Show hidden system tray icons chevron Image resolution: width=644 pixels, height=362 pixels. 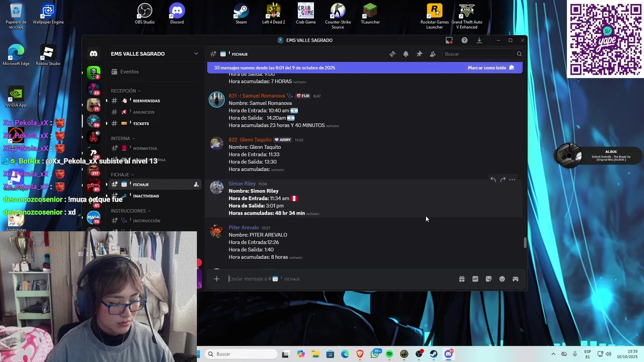tap(553, 354)
